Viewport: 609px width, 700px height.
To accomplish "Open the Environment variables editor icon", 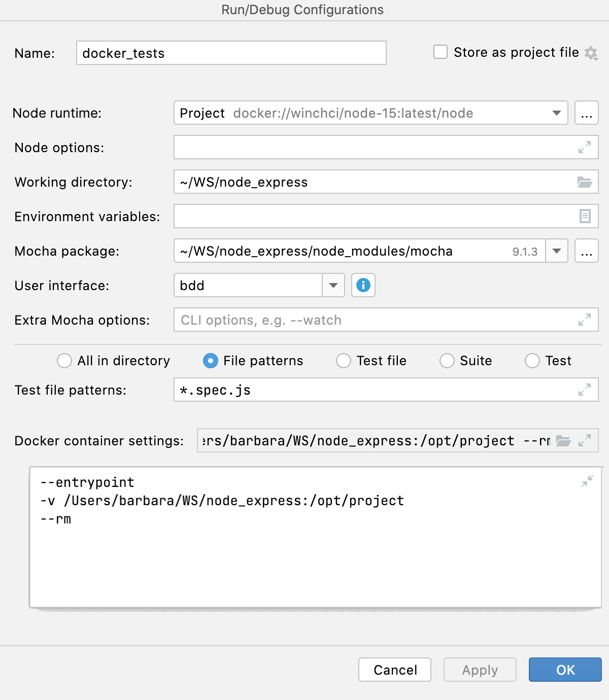I will 586,216.
